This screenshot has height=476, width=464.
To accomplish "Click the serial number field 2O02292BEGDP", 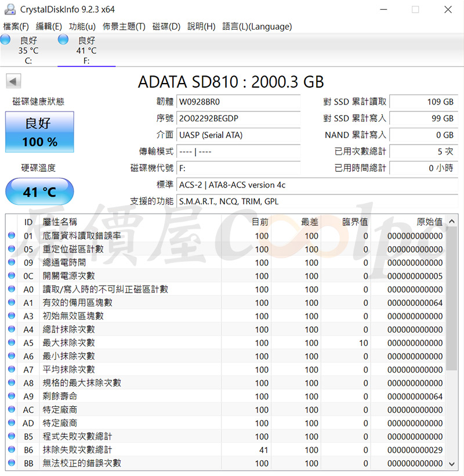I will coord(238,118).
